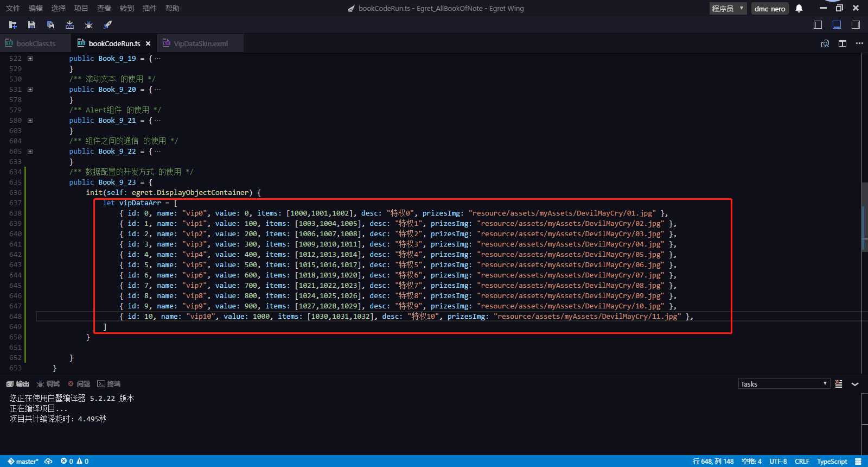Open the 选择 menu
Image resolution: width=868 pixels, height=467 pixels.
[x=59, y=8]
